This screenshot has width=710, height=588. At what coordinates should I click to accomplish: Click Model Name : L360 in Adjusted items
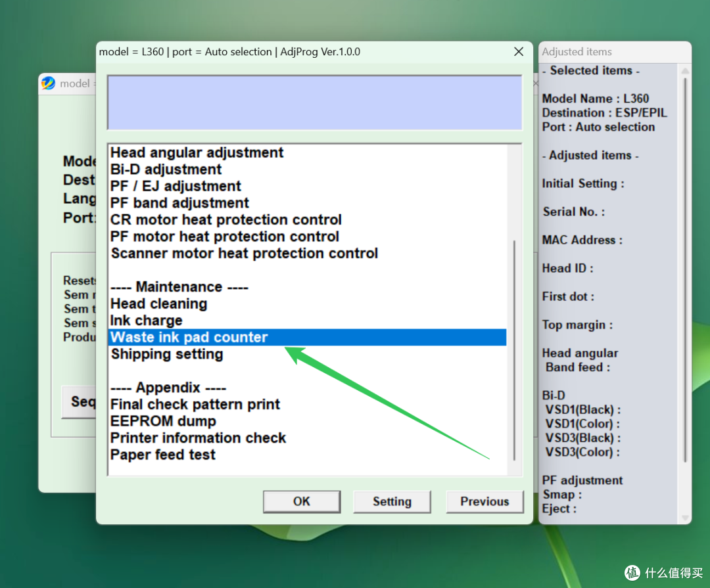click(596, 99)
